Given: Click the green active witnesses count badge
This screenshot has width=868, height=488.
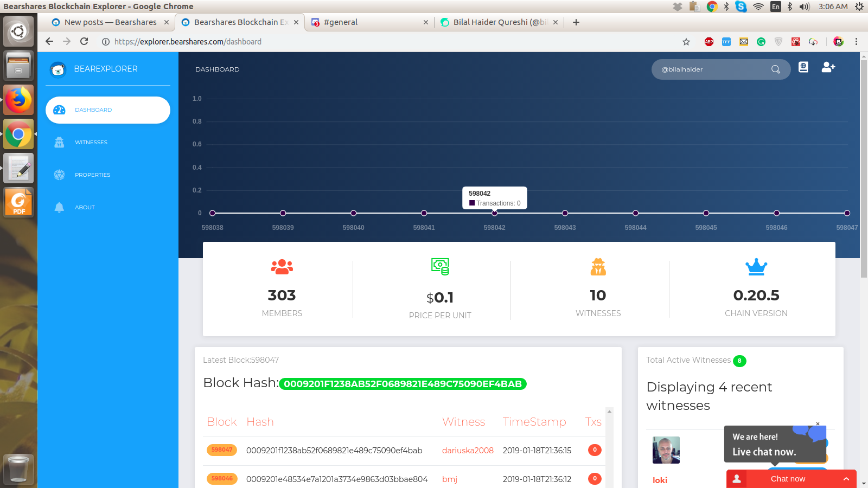Looking at the screenshot, I should point(739,361).
